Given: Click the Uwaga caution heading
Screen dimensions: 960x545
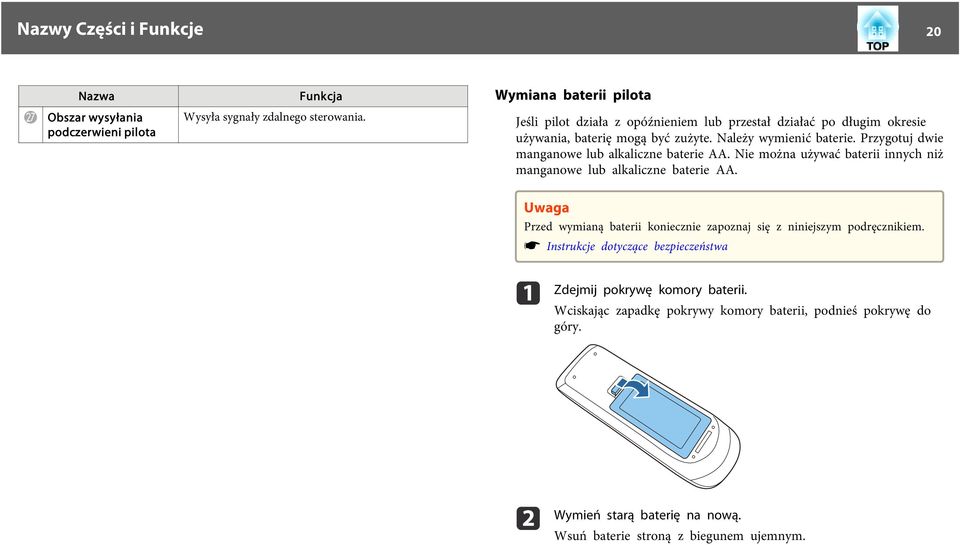Looking at the screenshot, I should 546,208.
